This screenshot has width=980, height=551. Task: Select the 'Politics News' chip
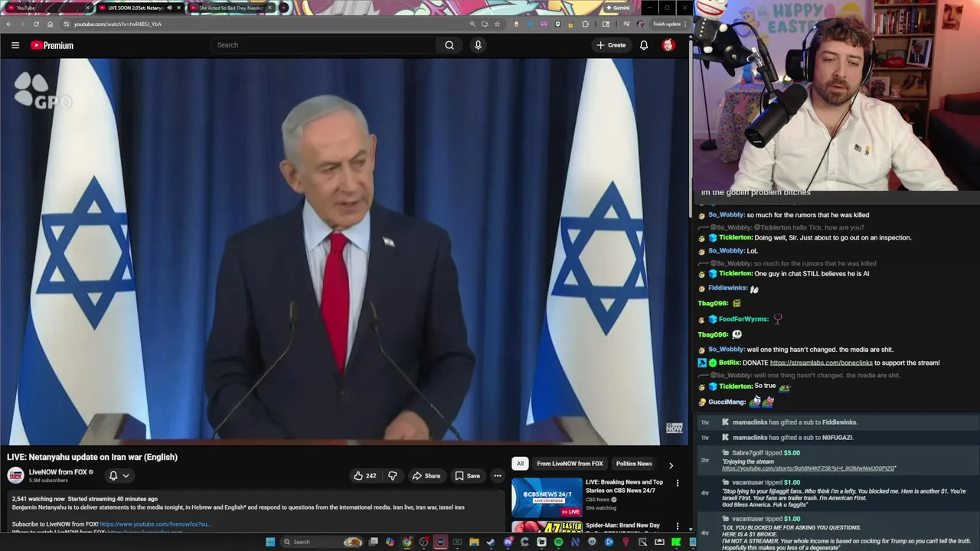634,464
